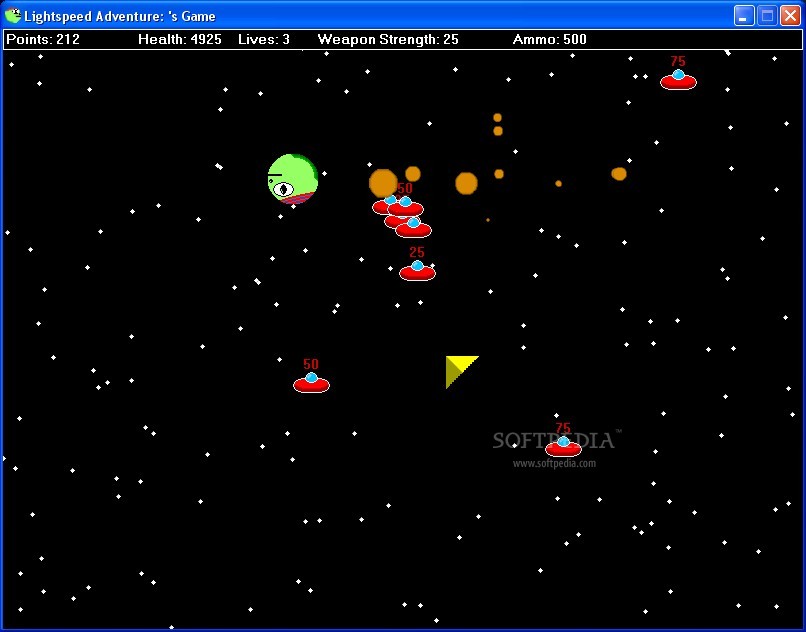
Task: Click the rightmost orange fireball
Action: [619, 174]
